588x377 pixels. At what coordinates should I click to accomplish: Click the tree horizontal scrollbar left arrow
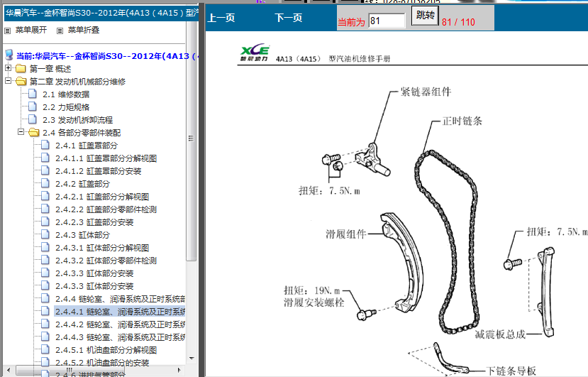click(8, 370)
